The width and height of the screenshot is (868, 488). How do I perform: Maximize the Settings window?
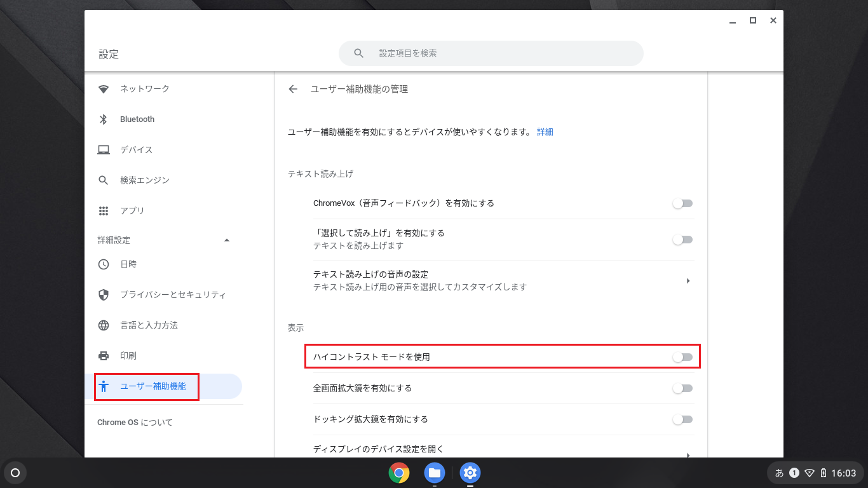pos(753,20)
